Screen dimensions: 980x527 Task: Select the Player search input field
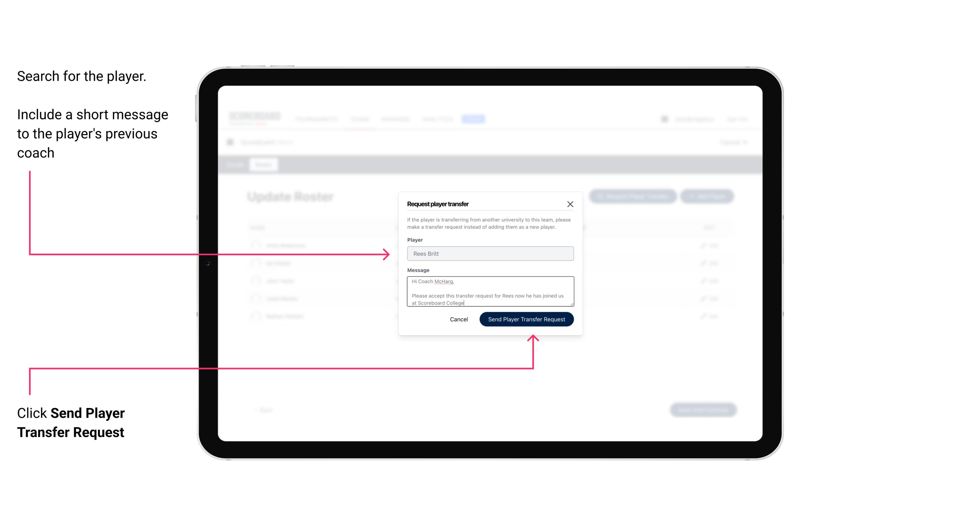(490, 254)
